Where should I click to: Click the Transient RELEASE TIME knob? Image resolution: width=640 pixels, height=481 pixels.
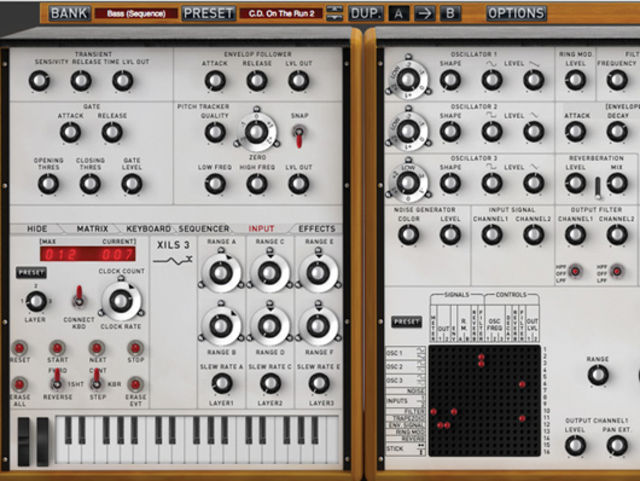pos(81,80)
